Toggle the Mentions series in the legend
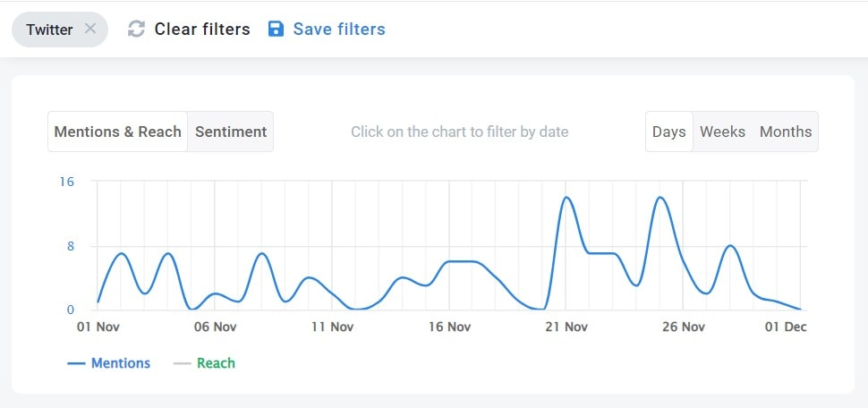The width and height of the screenshot is (868, 408). tap(121, 363)
